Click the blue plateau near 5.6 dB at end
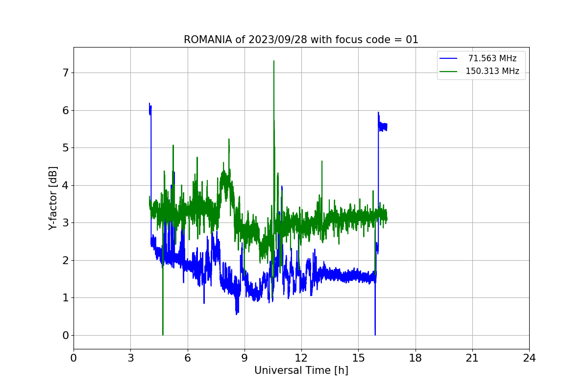Screen dimensions: 588x392 (x=383, y=127)
